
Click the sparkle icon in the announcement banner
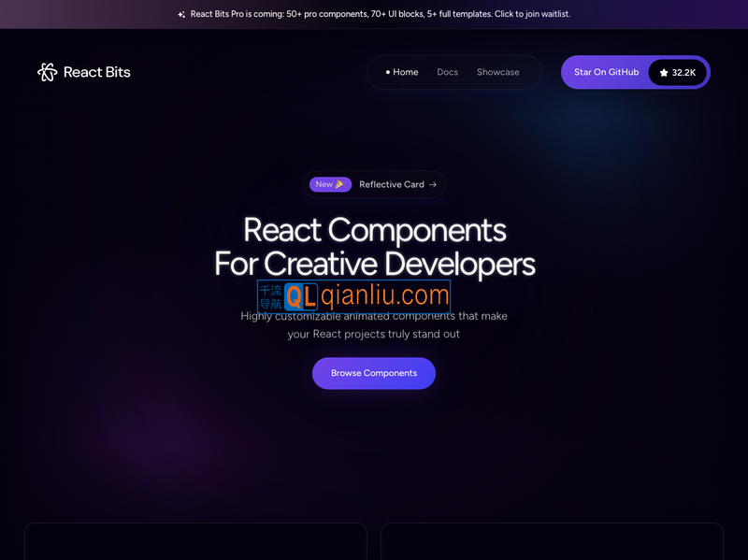point(181,15)
